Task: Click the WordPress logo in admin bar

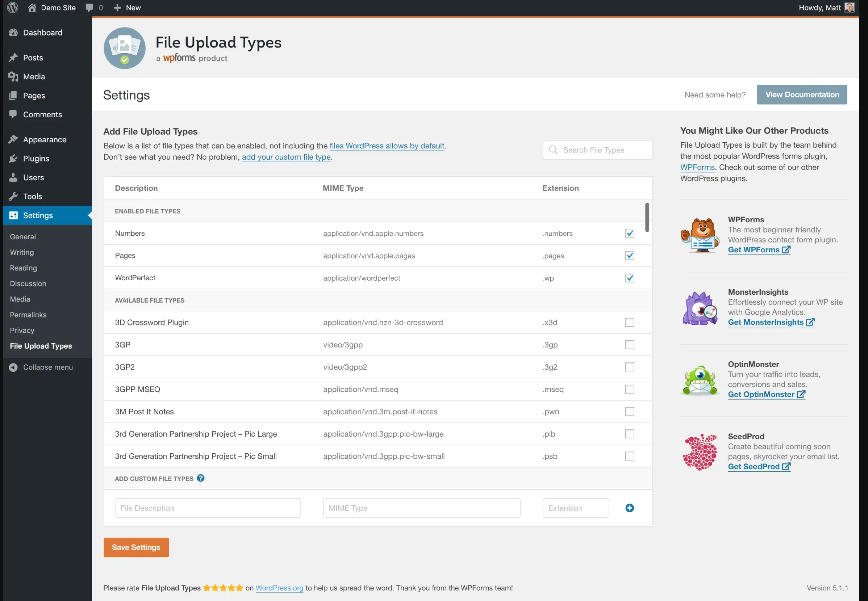Action: point(13,8)
